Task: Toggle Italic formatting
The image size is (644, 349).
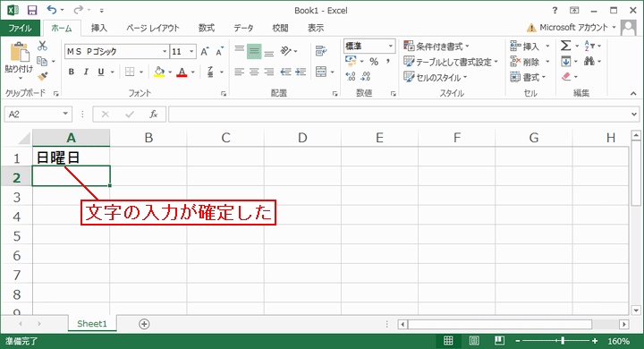Action: click(x=86, y=72)
